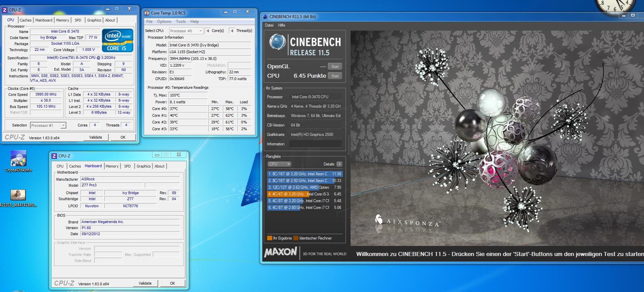This screenshot has height=292, width=644.
Task: Click Validate in lower CPU-Z Mainboard window
Action: (145, 283)
